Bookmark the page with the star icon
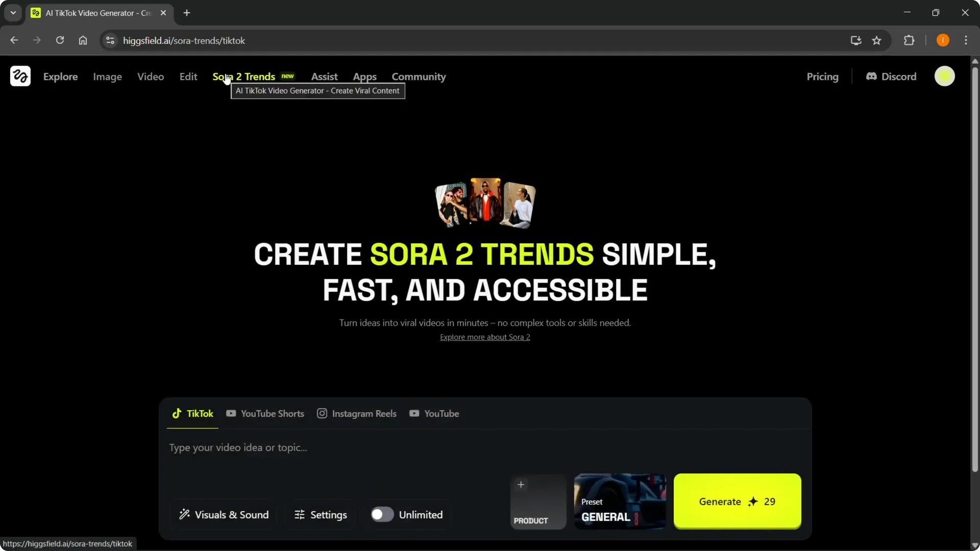 877,40
